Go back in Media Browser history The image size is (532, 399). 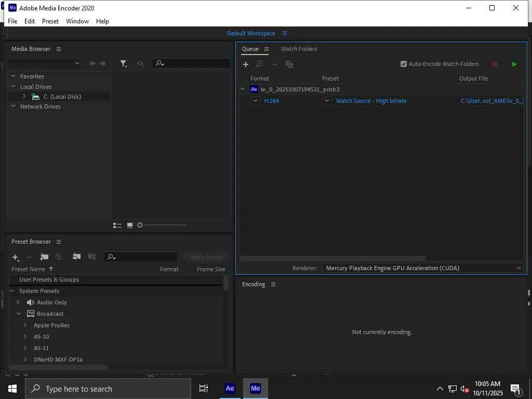click(x=92, y=63)
